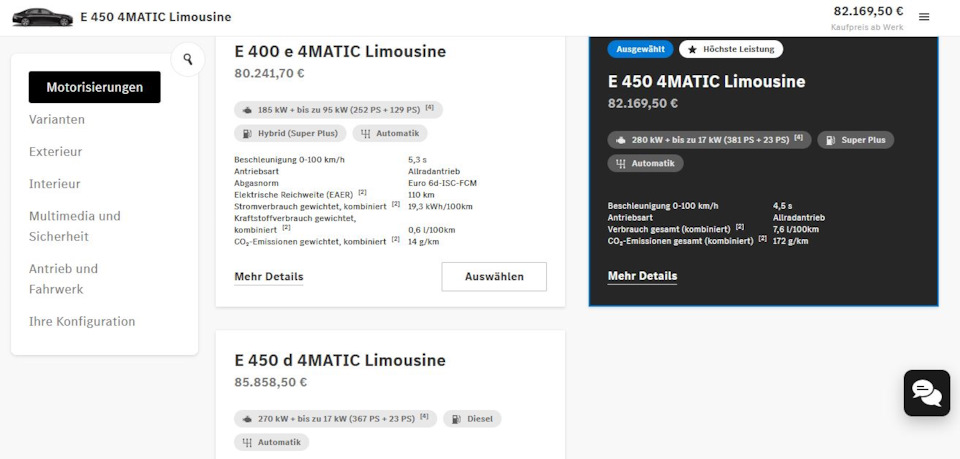960x459 pixels.
Task: Open Ihre Konfiguration section
Action: click(x=82, y=321)
